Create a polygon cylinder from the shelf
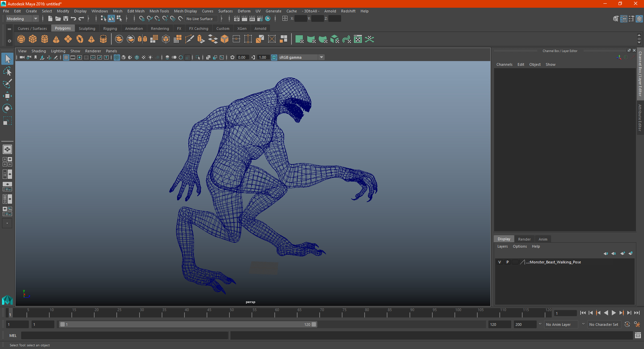Viewport: 644px width, 349px height. [45, 39]
